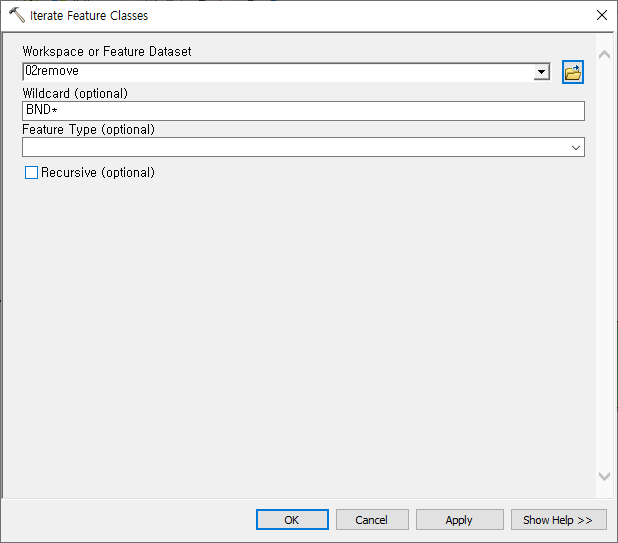Click the Apply button
618x543 pixels.
[x=460, y=520]
